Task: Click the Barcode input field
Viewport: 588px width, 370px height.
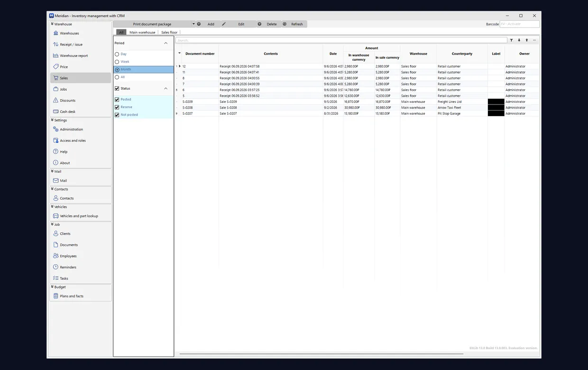Action: pyautogui.click(x=519, y=24)
